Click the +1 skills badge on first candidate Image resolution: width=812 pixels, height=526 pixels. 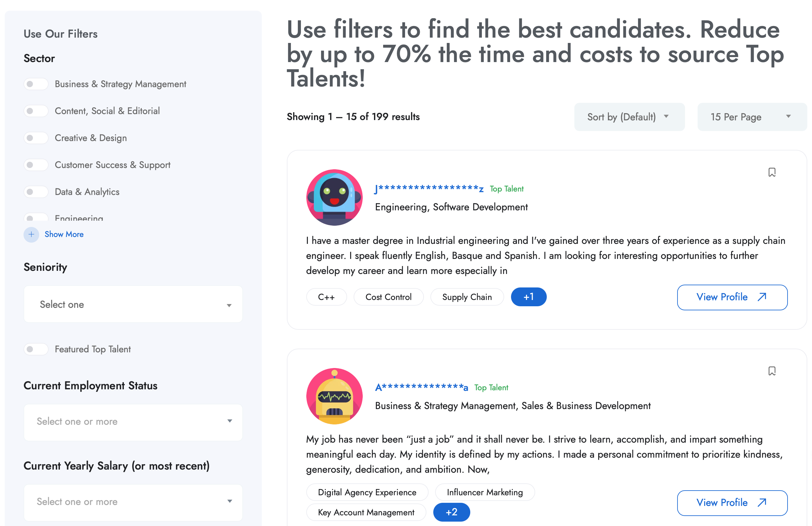point(529,297)
